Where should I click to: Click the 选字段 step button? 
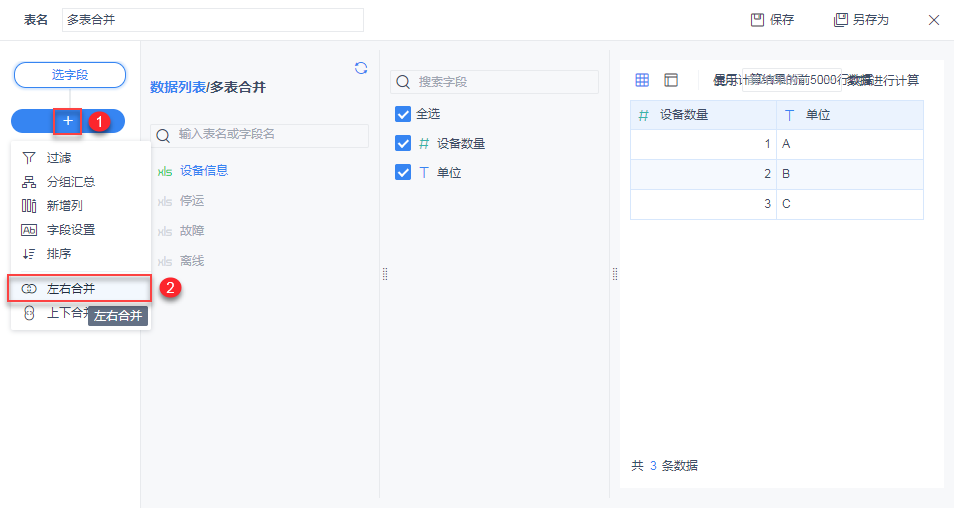tap(69, 75)
